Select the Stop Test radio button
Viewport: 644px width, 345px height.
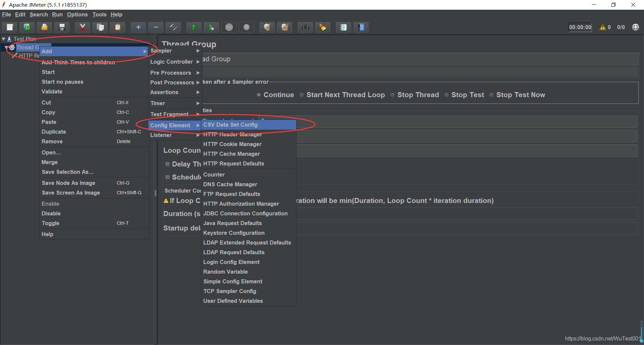(446, 95)
